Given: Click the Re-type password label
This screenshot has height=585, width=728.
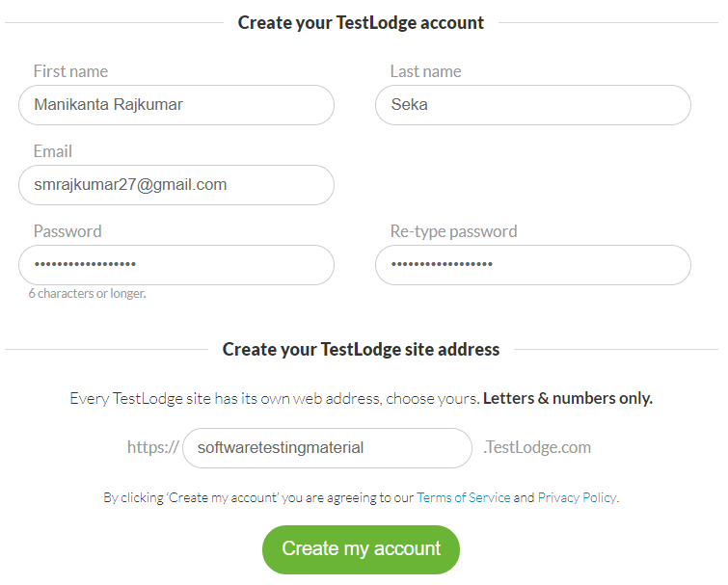Looking at the screenshot, I should point(453,231).
